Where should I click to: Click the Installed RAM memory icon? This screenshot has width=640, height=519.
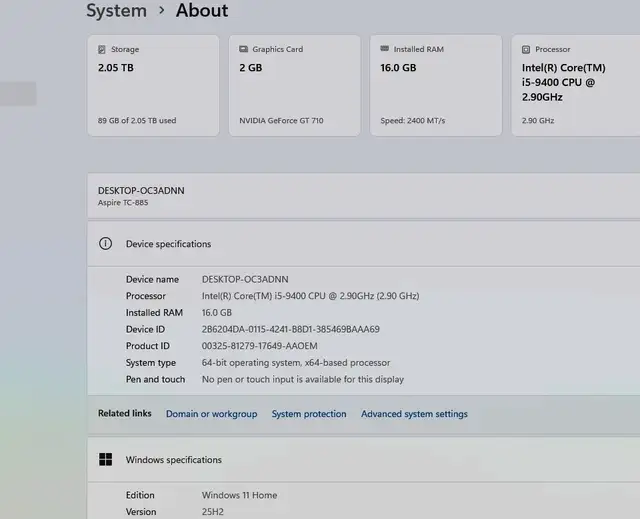(x=384, y=49)
